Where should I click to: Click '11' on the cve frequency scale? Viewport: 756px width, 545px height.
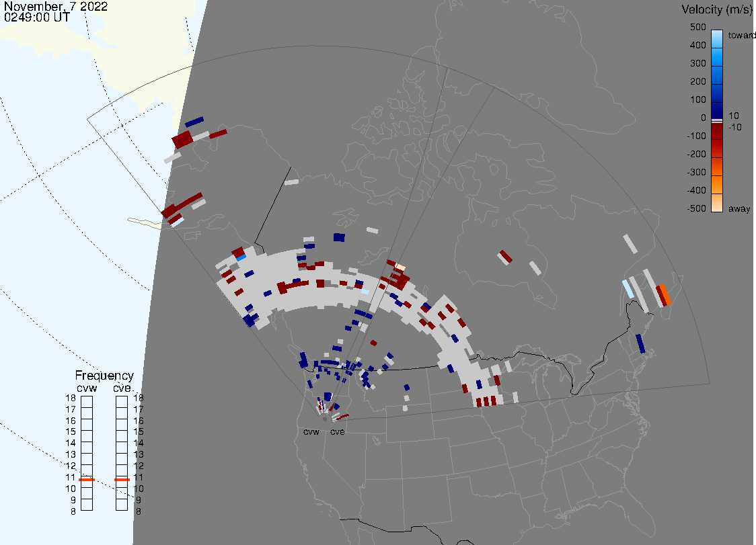[x=139, y=478]
